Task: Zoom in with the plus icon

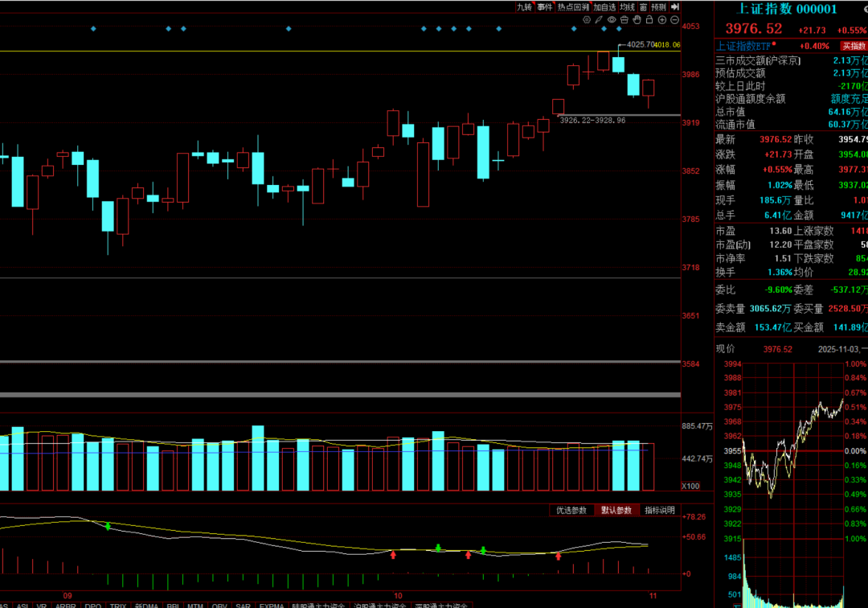Action: [661, 19]
